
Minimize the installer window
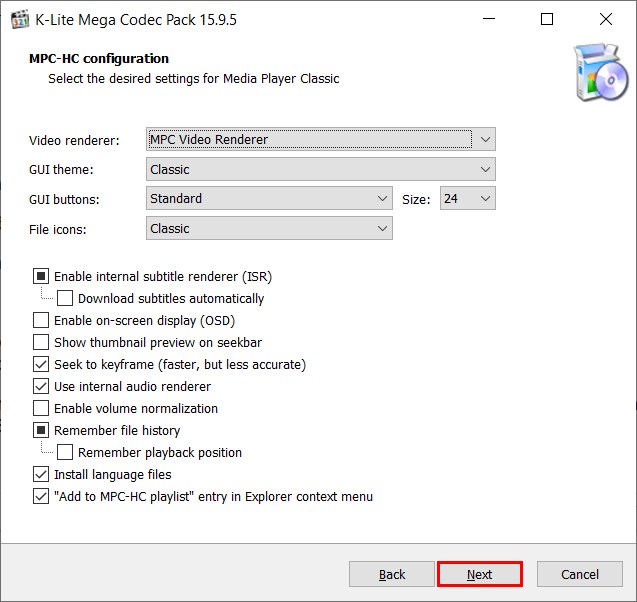tap(489, 19)
